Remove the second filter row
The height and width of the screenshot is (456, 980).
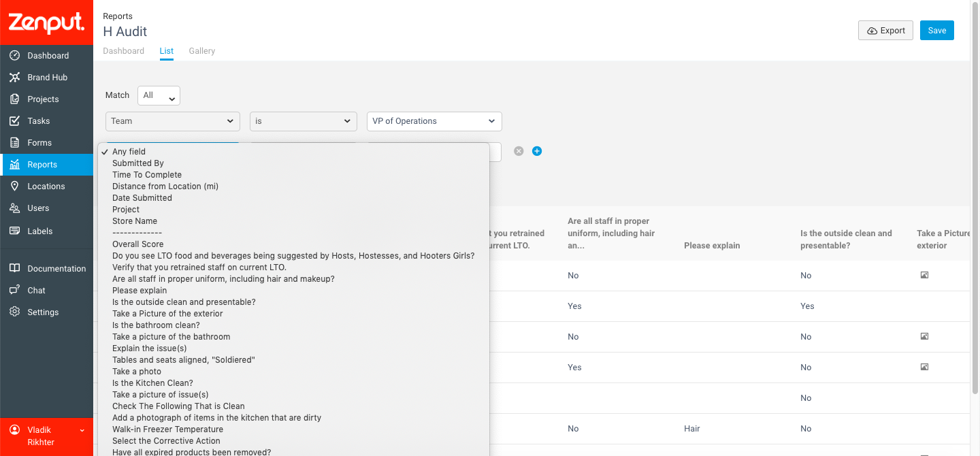point(519,151)
